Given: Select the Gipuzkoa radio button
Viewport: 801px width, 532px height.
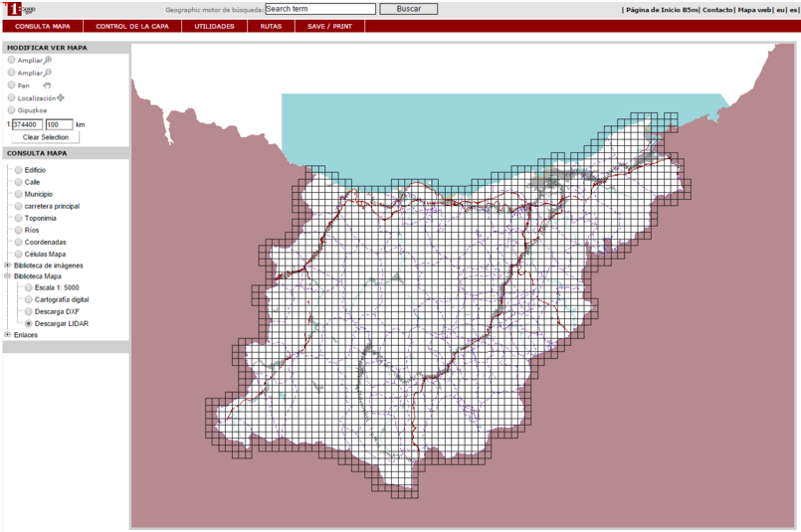Looking at the screenshot, I should [12, 110].
